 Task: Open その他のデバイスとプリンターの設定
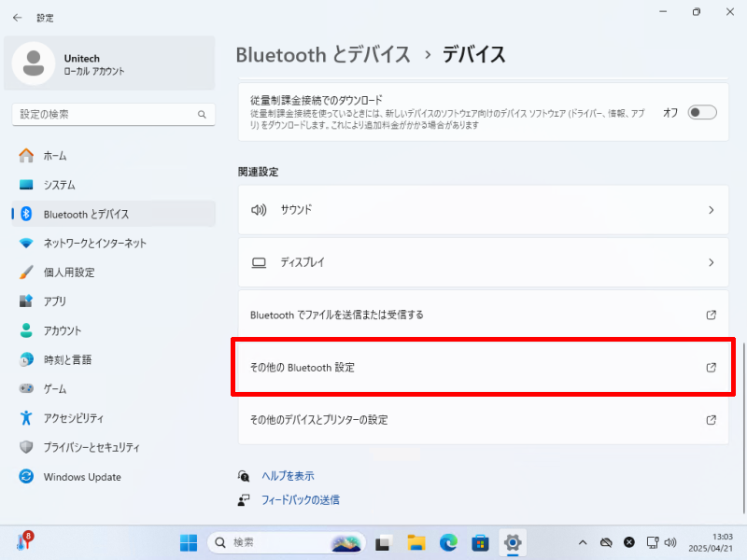click(483, 419)
